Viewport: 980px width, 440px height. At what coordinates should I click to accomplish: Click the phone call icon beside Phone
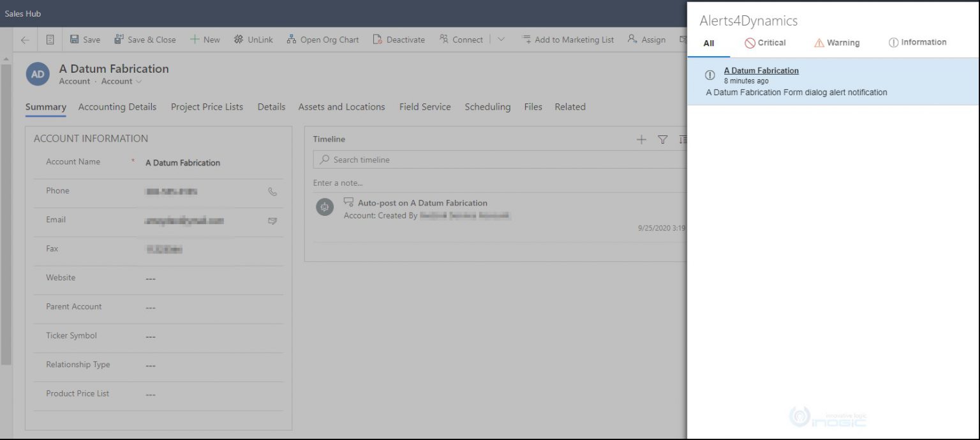point(272,192)
